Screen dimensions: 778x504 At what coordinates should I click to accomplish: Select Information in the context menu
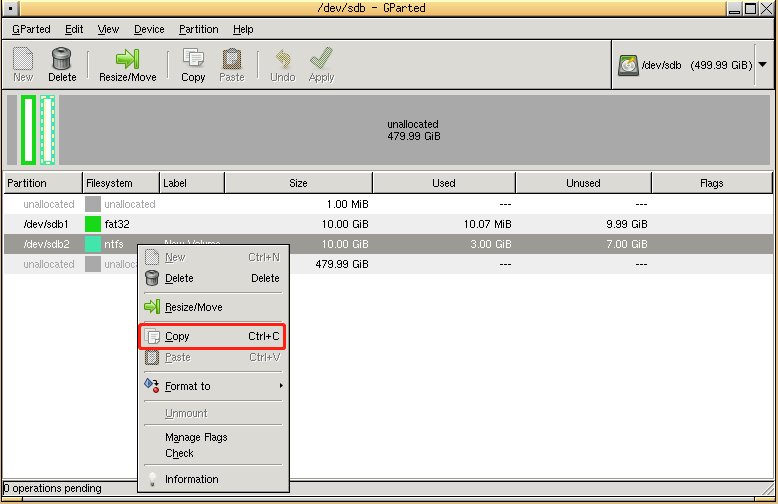(x=191, y=479)
